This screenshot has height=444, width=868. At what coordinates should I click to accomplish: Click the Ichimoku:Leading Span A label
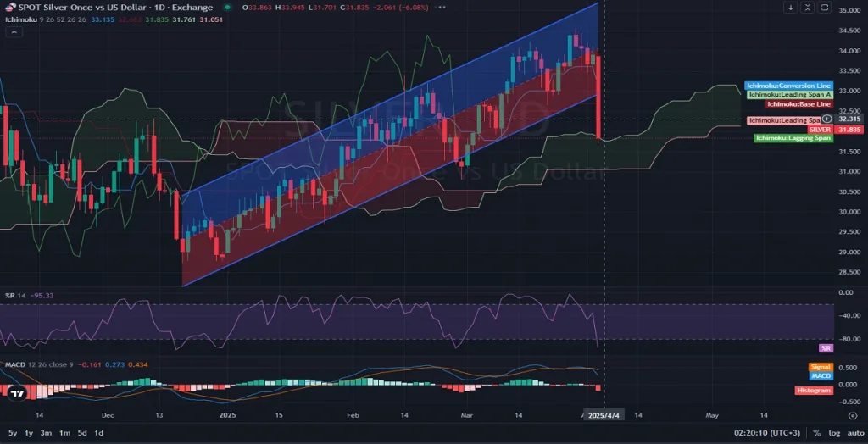click(x=789, y=95)
